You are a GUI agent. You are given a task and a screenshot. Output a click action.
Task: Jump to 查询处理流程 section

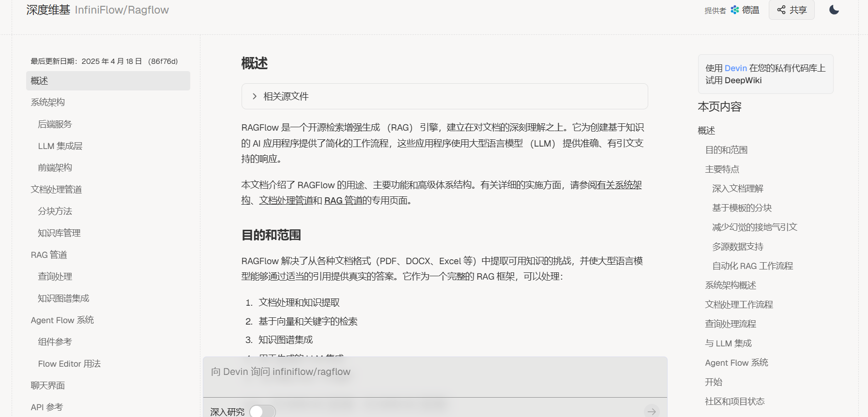731,324
